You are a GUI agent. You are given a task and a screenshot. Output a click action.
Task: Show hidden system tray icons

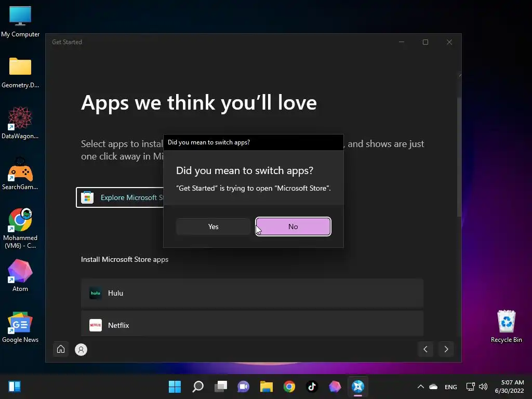pos(420,387)
